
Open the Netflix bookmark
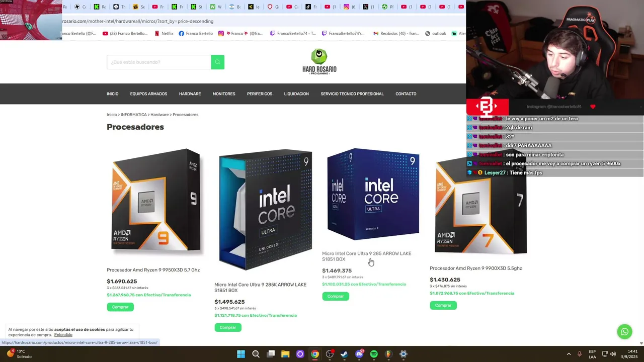point(164,34)
